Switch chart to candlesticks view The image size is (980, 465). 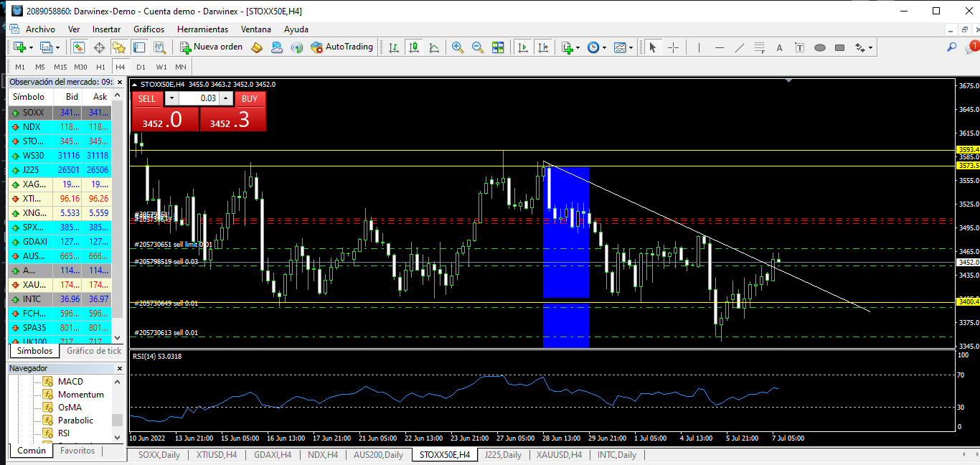click(x=414, y=47)
